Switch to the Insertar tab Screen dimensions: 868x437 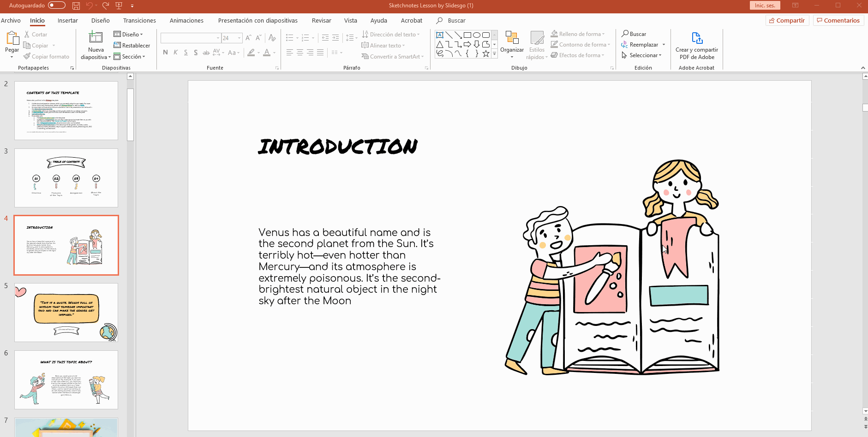point(68,21)
